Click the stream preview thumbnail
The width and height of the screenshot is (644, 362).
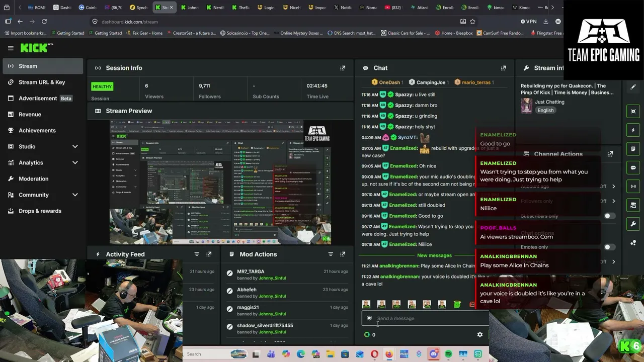[220, 182]
